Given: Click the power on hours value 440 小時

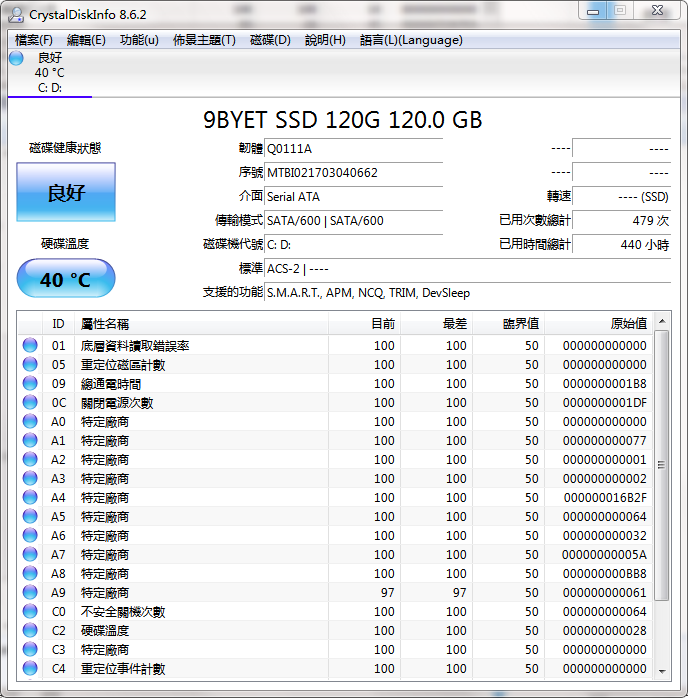Looking at the screenshot, I should click(621, 245).
